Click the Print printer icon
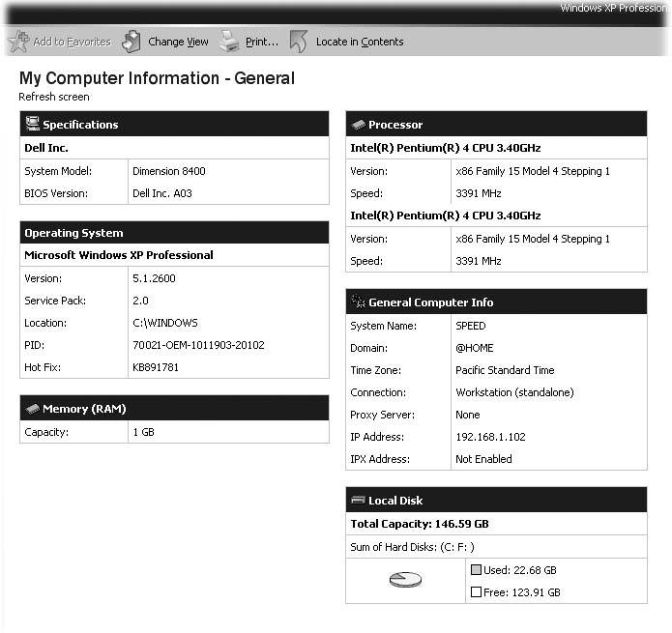The width and height of the screenshot is (672, 633). pyautogui.click(x=229, y=42)
